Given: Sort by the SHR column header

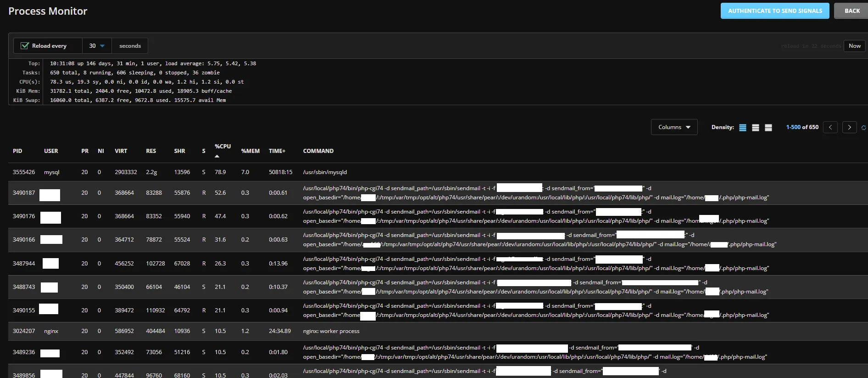Looking at the screenshot, I should coord(180,151).
